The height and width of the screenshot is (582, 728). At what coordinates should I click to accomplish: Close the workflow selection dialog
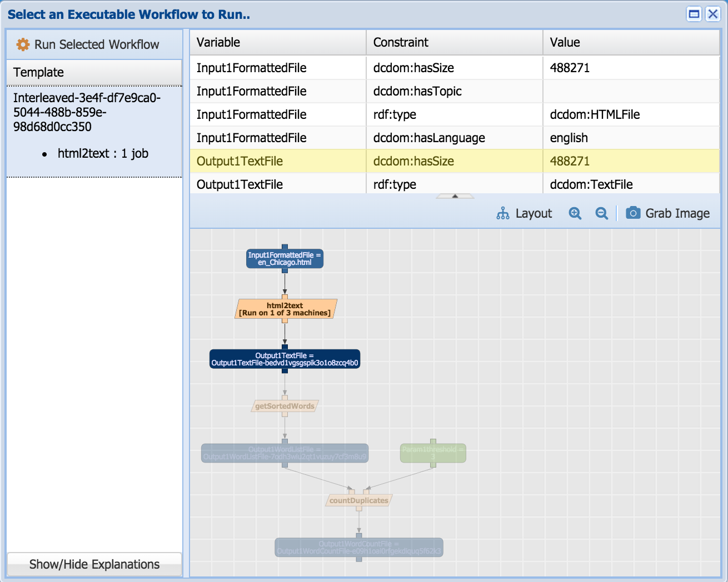[x=712, y=14]
